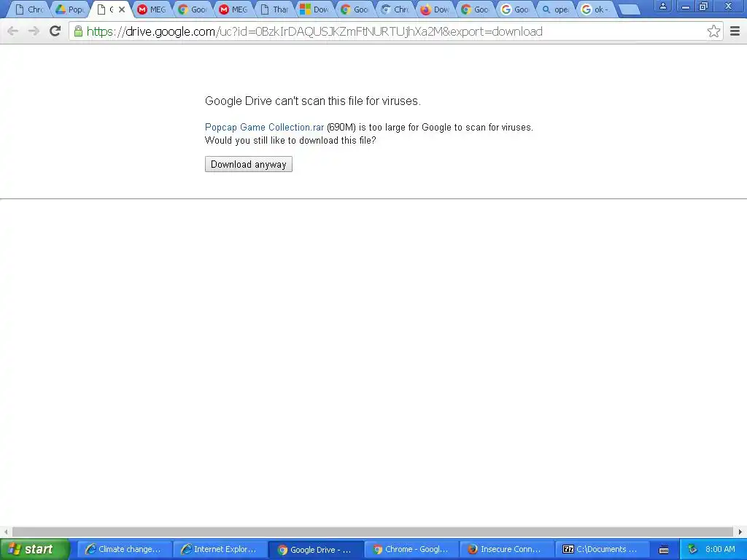Switch to the Chro tab with blank page icon
The height and width of the screenshot is (560, 747).
(x=29, y=9)
